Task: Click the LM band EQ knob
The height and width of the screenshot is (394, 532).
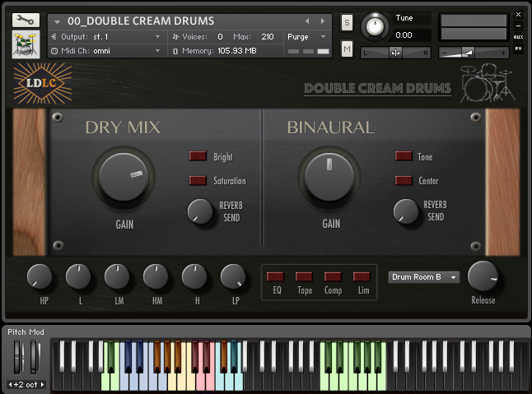Action: [x=117, y=276]
